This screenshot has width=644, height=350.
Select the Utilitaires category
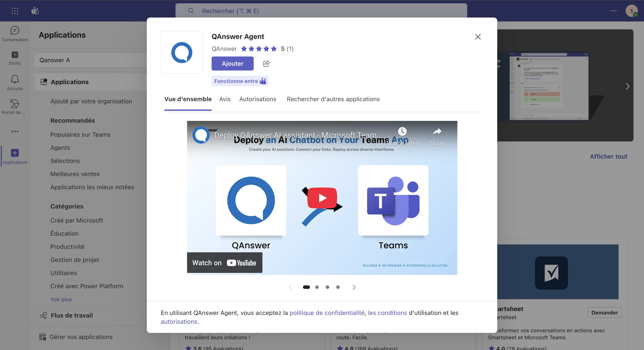coord(64,273)
